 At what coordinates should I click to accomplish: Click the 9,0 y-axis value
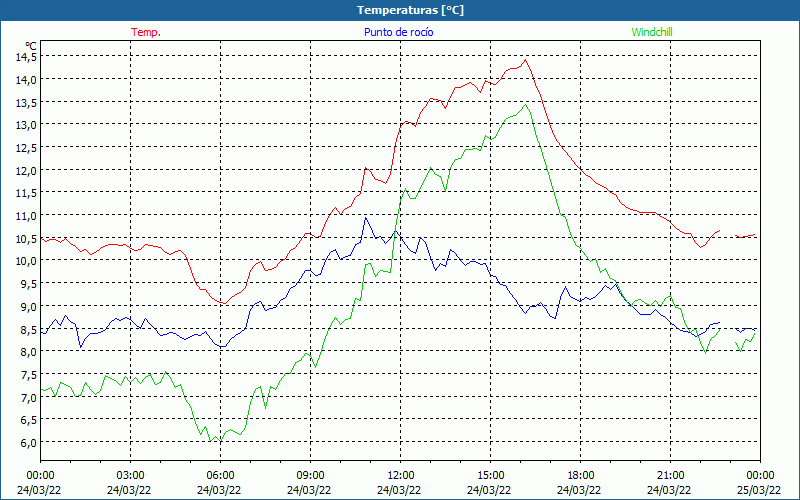(x=29, y=306)
